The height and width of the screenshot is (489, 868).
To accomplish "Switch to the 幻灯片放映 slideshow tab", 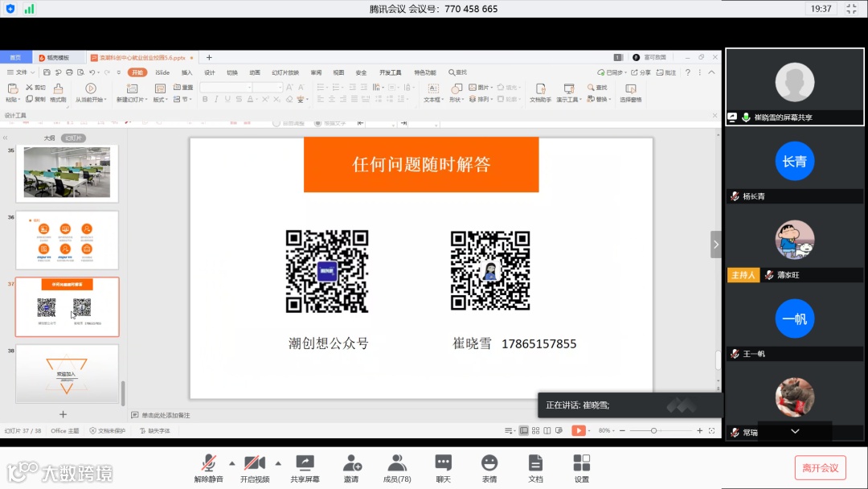I will point(285,72).
